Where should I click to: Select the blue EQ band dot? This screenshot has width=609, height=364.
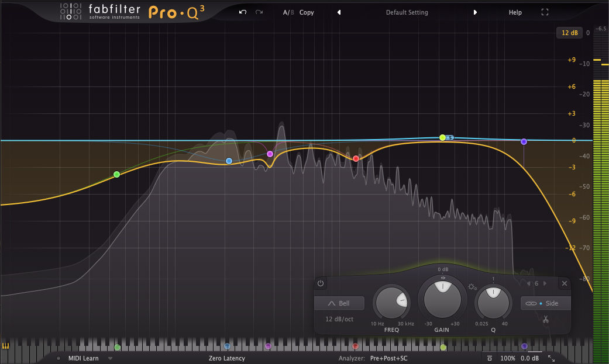[229, 161]
